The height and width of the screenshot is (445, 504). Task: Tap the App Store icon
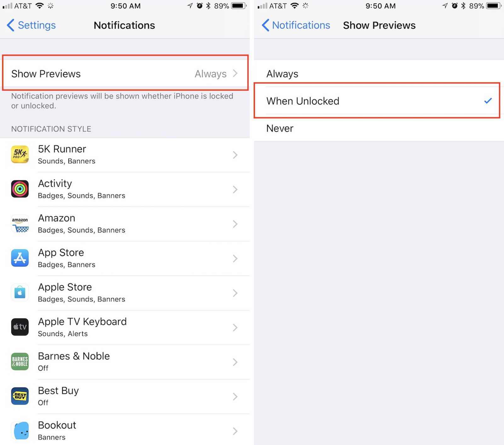tap(20, 258)
